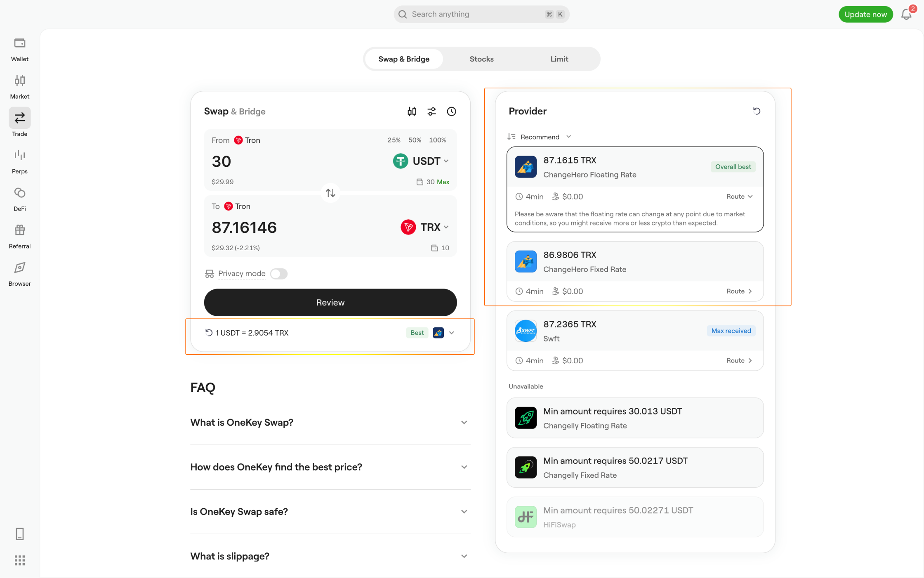The image size is (924, 578).
Task: Select ChangeHero Fixed Rate provider card
Action: (x=635, y=272)
